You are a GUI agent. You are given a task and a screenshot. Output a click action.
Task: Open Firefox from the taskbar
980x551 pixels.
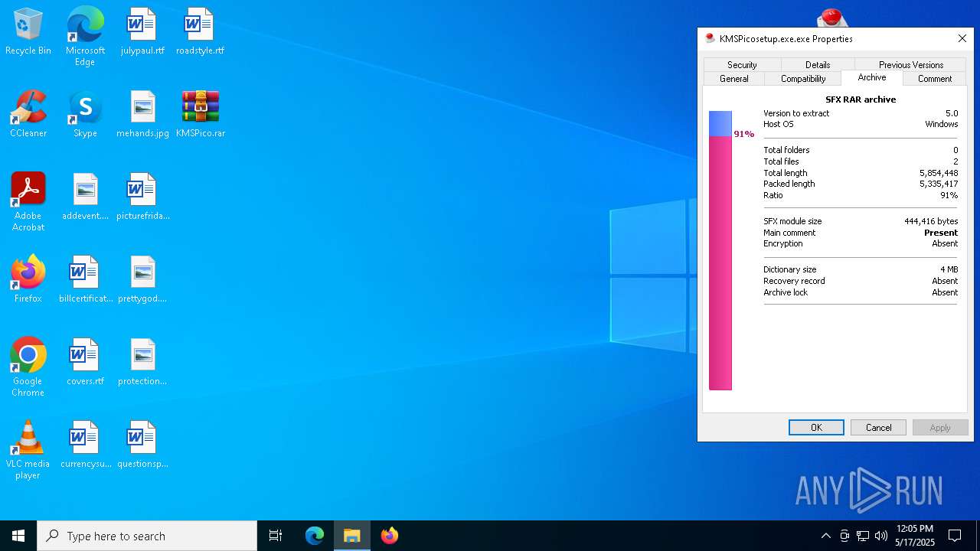tap(390, 536)
